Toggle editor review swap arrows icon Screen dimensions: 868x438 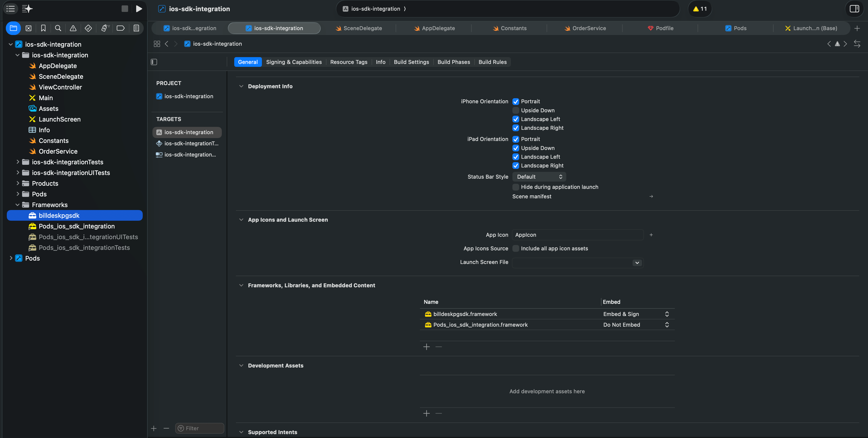pos(857,44)
